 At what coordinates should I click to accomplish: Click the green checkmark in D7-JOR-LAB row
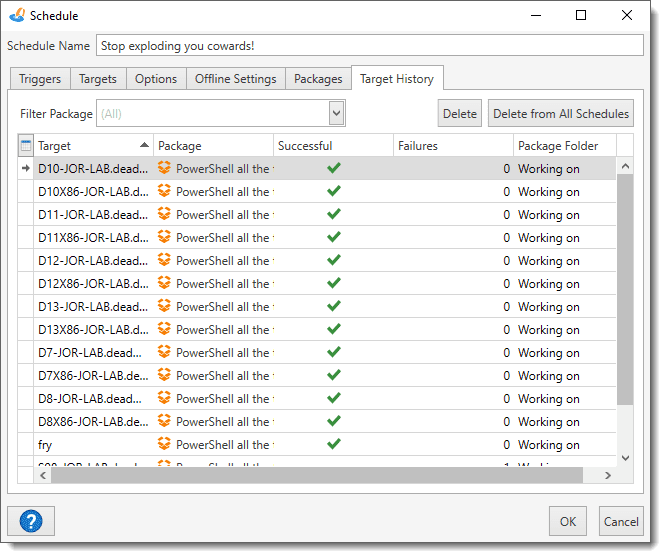pyautogui.click(x=334, y=352)
